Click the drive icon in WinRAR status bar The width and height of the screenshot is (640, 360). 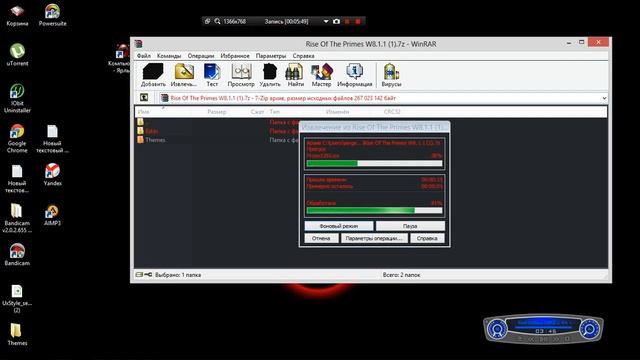click(139, 275)
